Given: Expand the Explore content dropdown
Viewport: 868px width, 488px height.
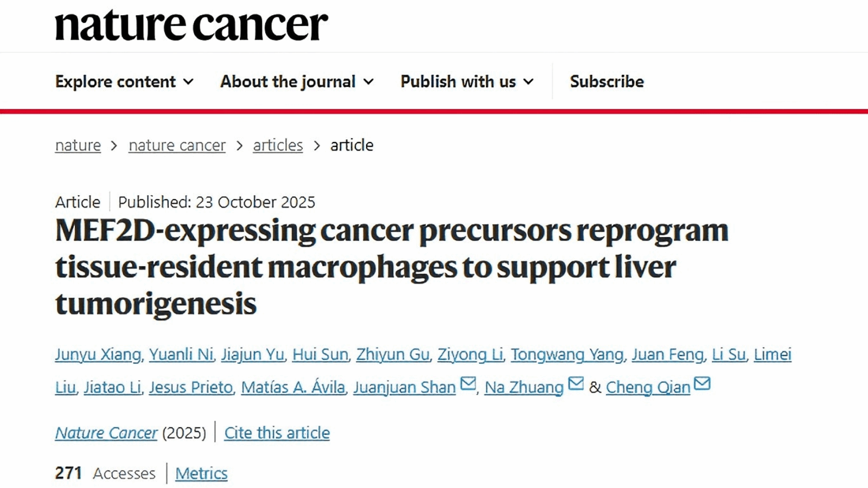Looking at the screenshot, I should coord(124,81).
